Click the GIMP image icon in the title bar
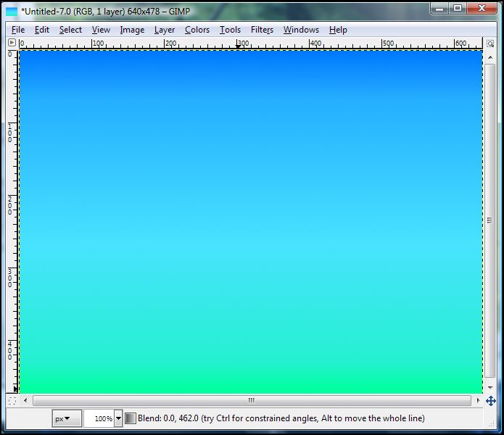504x435 pixels. coord(12,12)
